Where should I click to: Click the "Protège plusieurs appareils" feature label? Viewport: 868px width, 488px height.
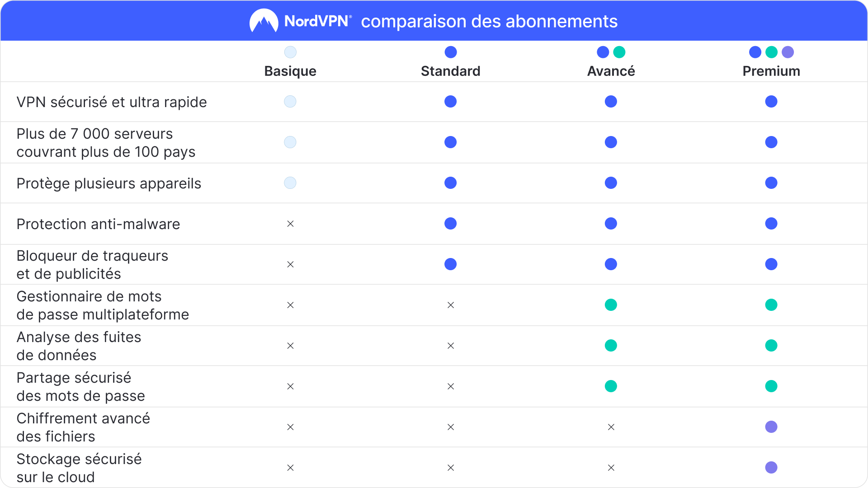point(108,183)
